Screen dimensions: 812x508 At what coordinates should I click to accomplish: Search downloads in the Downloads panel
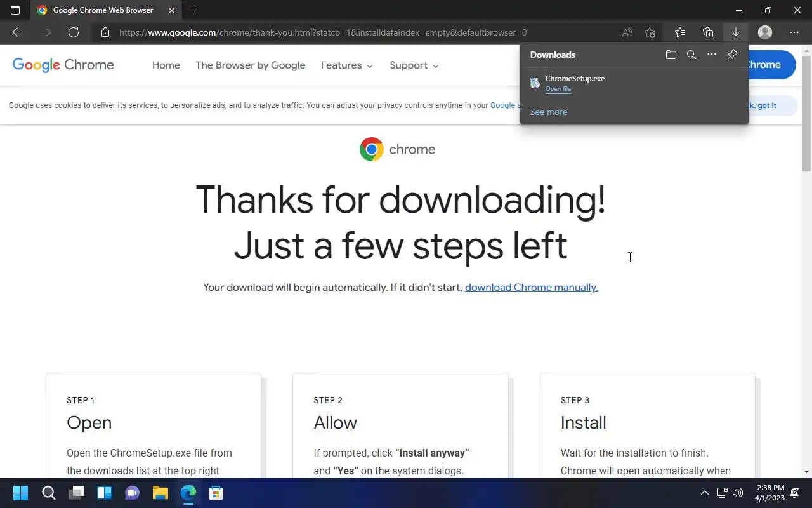(691, 55)
